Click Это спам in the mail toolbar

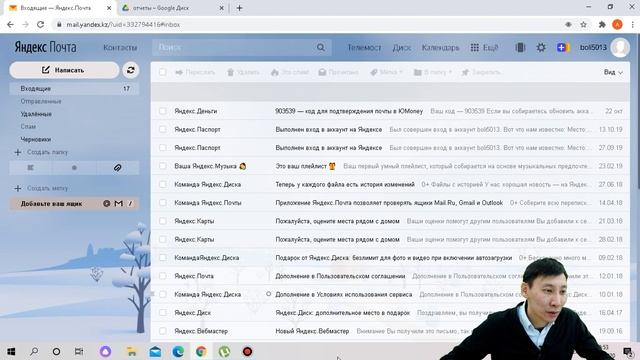[289, 72]
